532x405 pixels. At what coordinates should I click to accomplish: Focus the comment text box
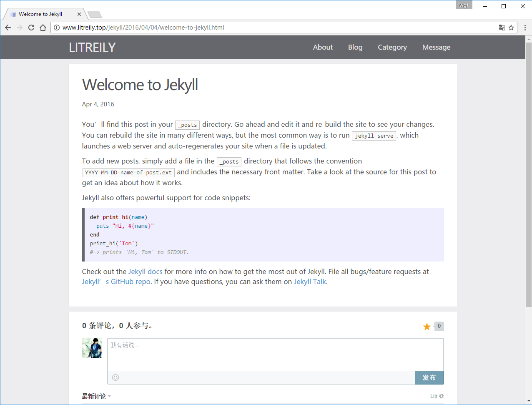276,355
